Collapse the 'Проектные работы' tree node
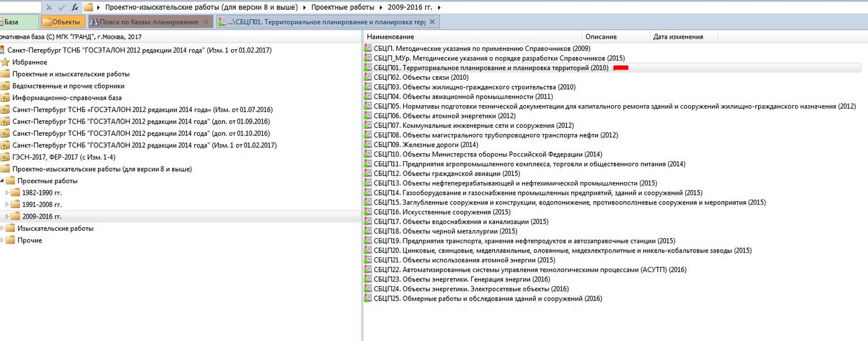868x341 pixels. pos(2,181)
